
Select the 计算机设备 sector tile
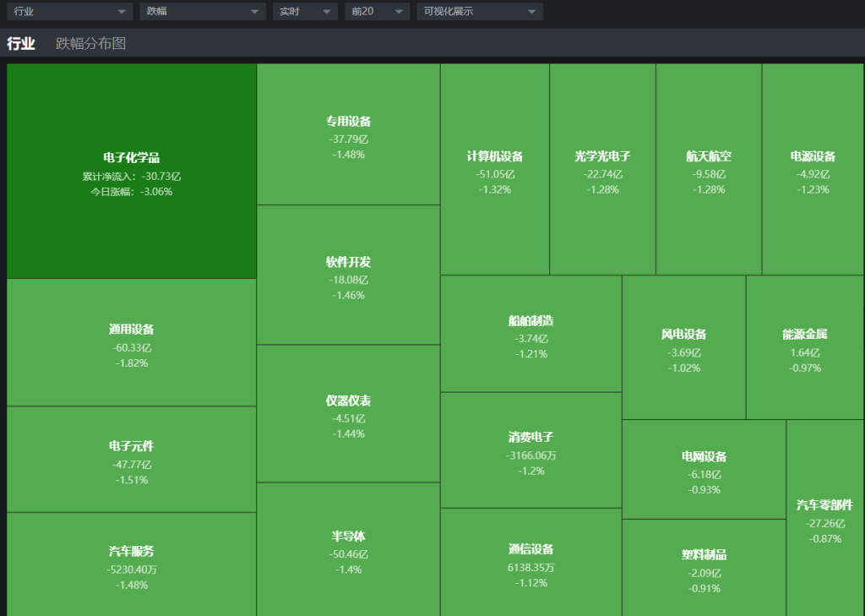click(495, 170)
